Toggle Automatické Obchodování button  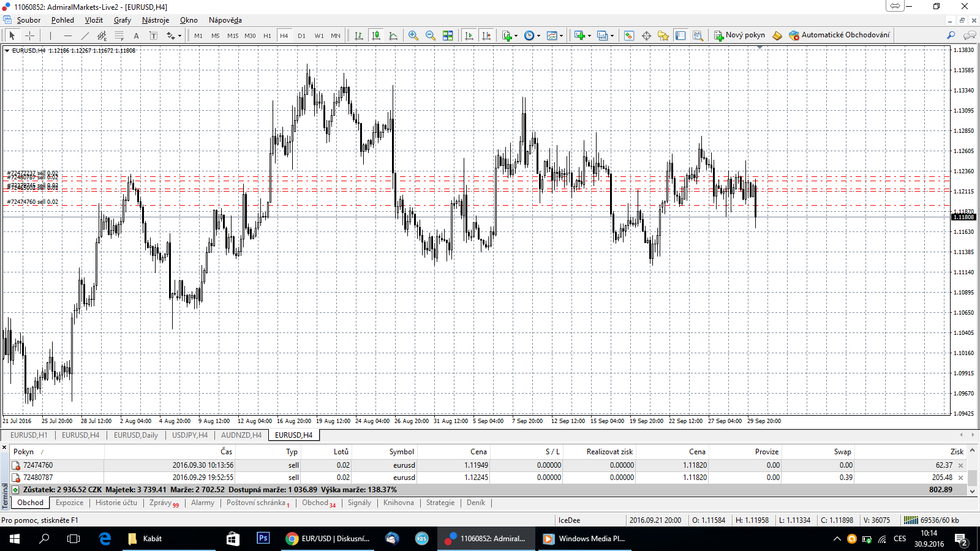839,36
